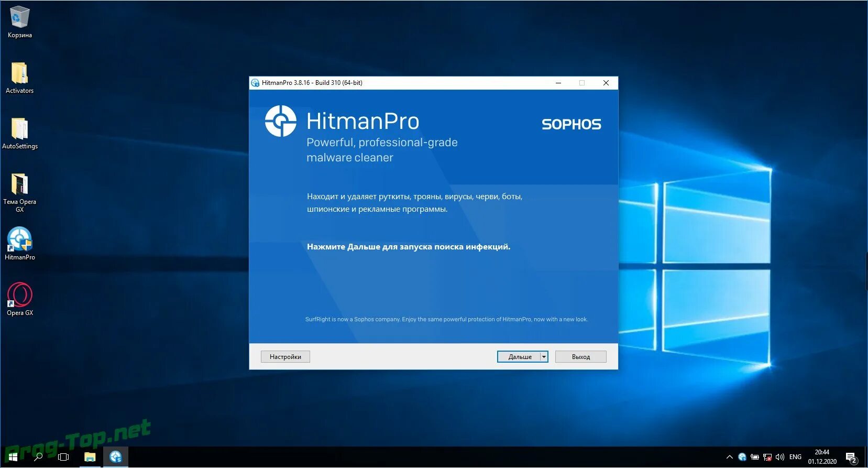
Task: Click the large HitmanPro heading text
Action: 362,121
